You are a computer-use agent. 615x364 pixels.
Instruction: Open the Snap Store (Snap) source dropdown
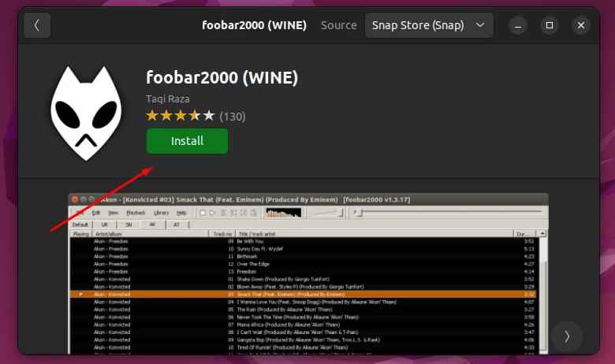(429, 25)
